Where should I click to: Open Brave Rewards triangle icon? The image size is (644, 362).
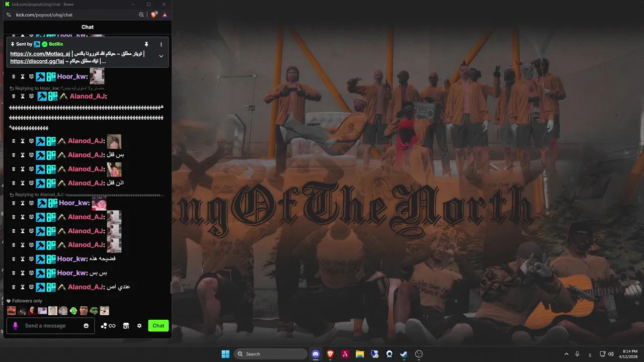click(165, 15)
